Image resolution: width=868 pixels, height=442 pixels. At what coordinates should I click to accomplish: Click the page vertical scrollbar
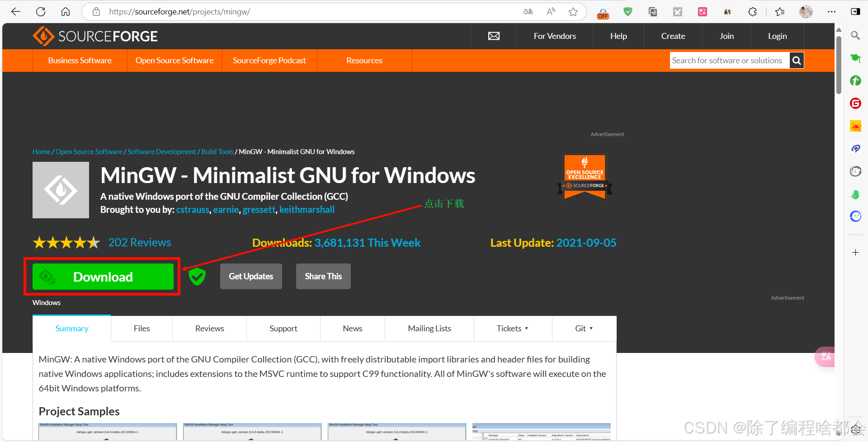coord(839,64)
